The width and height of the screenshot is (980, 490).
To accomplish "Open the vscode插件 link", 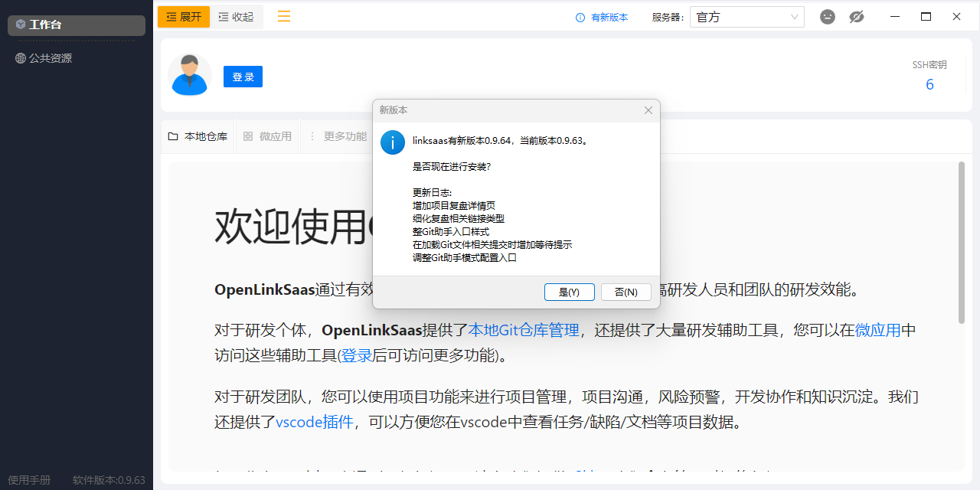I will pyautogui.click(x=315, y=422).
